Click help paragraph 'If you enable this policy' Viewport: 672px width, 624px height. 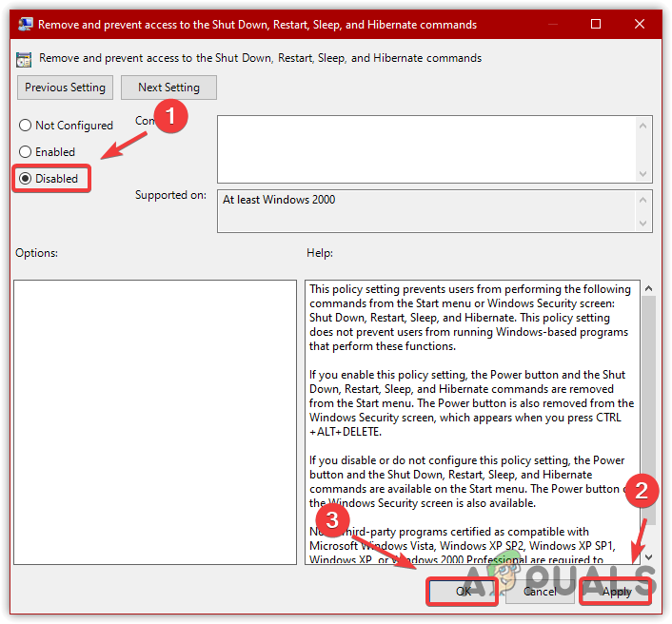pos(471,403)
